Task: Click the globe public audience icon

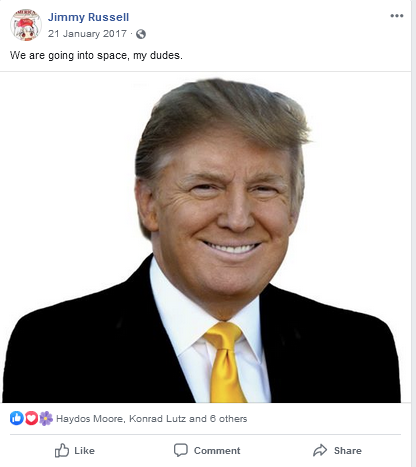Action: (141, 34)
